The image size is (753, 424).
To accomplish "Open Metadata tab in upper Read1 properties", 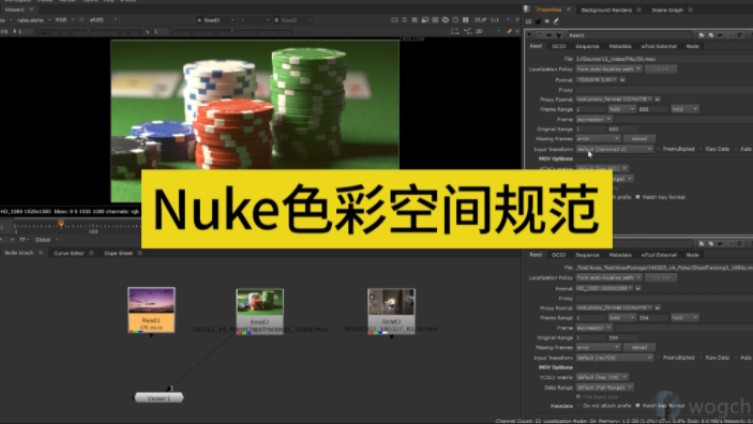I will 620,47.
